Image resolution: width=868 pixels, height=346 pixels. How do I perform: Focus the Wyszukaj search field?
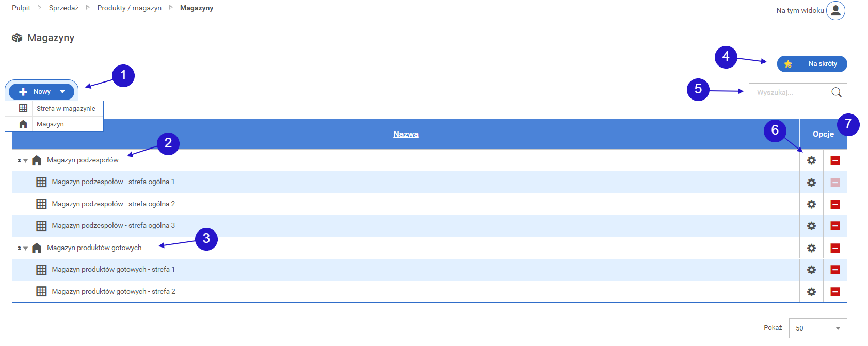pyautogui.click(x=789, y=92)
